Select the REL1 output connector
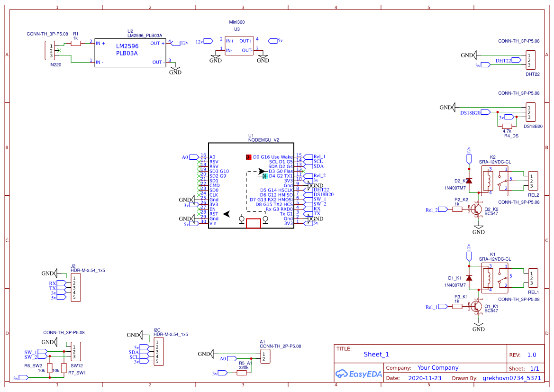The height and width of the screenshot is (392, 554). click(533, 278)
